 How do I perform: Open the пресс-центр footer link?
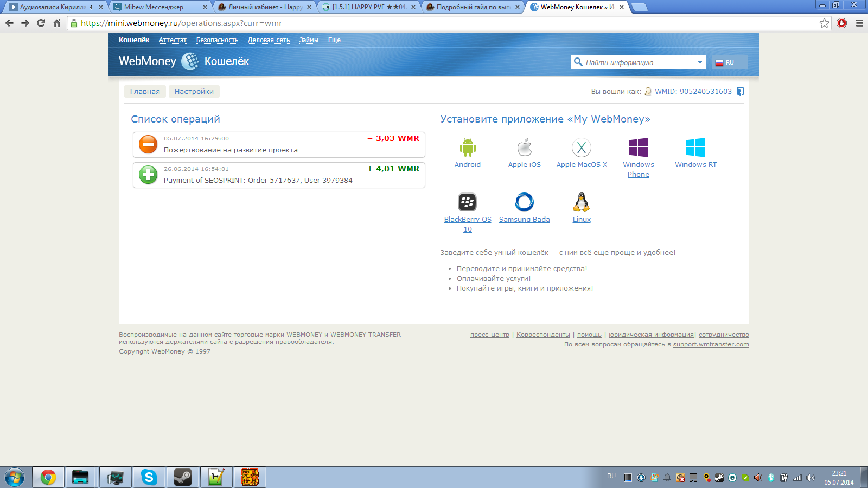click(x=490, y=335)
